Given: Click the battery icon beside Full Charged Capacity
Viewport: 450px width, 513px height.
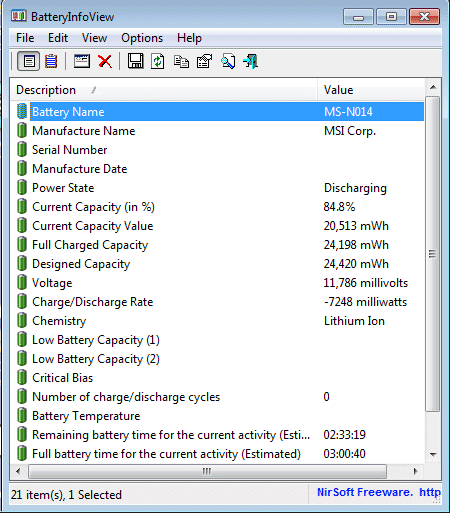Looking at the screenshot, I should click(22, 244).
